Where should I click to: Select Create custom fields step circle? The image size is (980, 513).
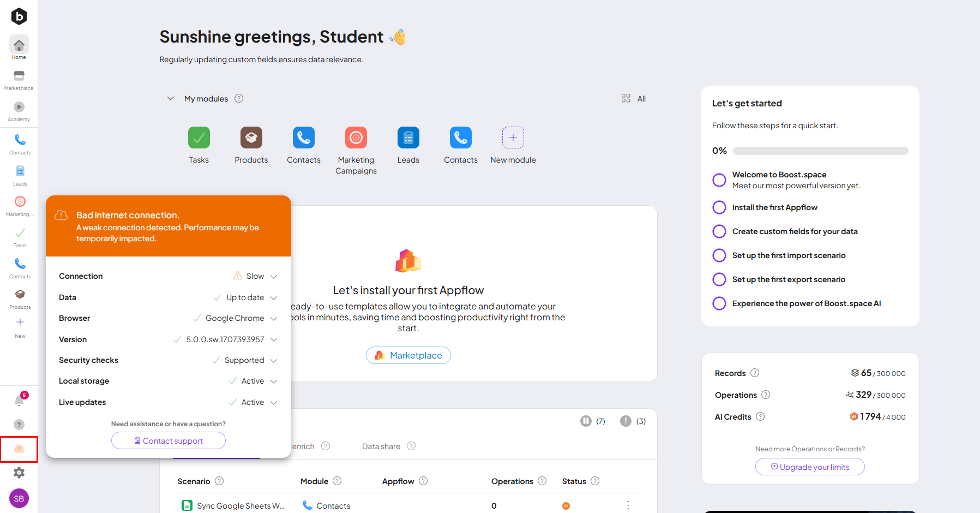coord(719,231)
